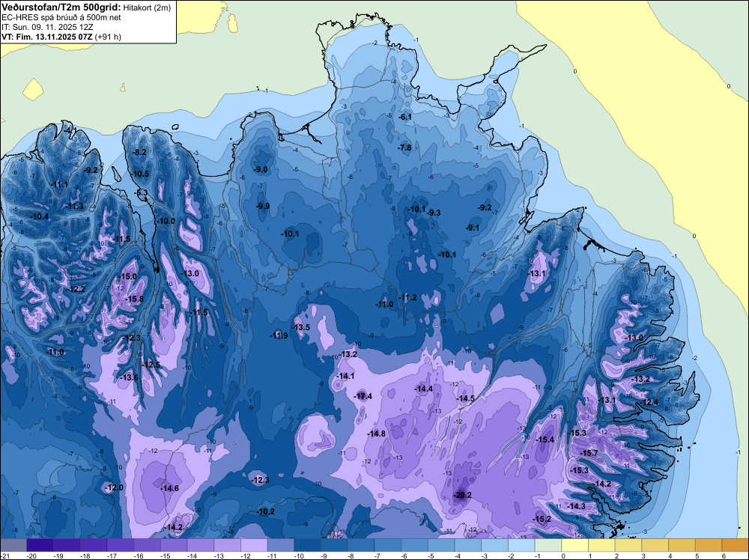Viewport: 749px width, 560px height.
Task: Click the legend swatch labeled -15
Action: [174, 545]
